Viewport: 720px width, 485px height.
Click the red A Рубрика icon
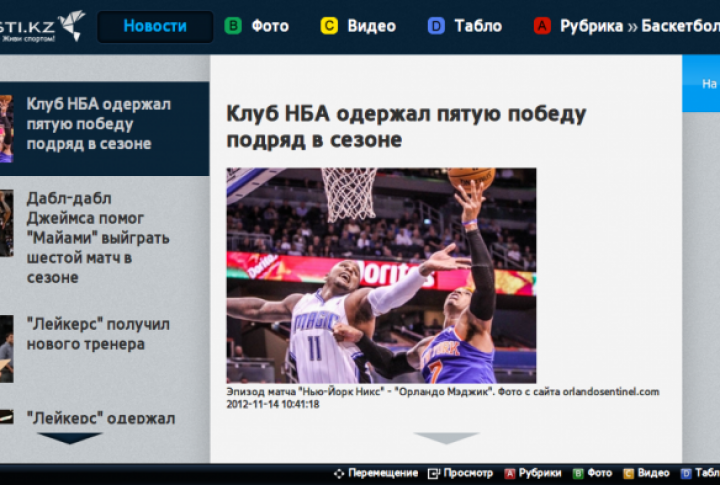[x=542, y=26]
